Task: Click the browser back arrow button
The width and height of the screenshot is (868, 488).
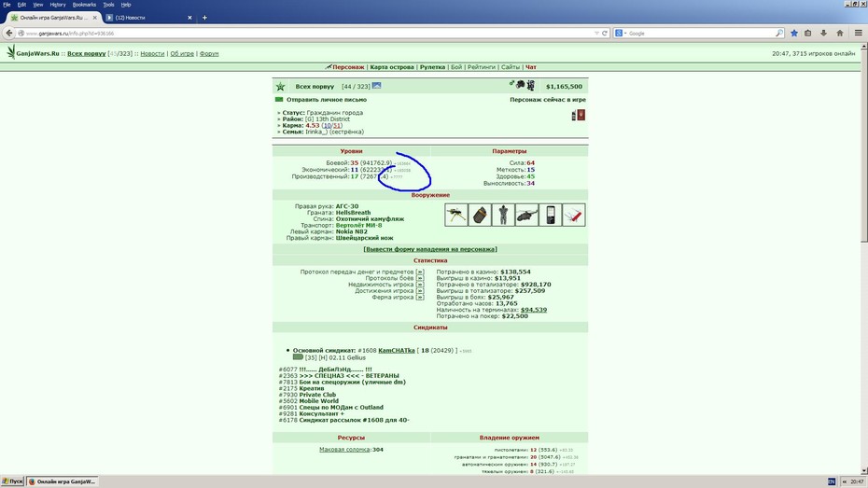Action: (8, 34)
